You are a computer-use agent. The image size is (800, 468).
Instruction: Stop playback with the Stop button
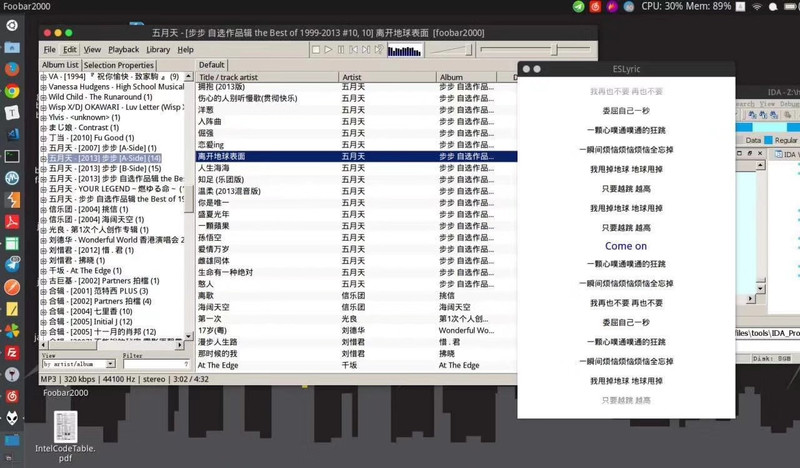pyautogui.click(x=316, y=50)
